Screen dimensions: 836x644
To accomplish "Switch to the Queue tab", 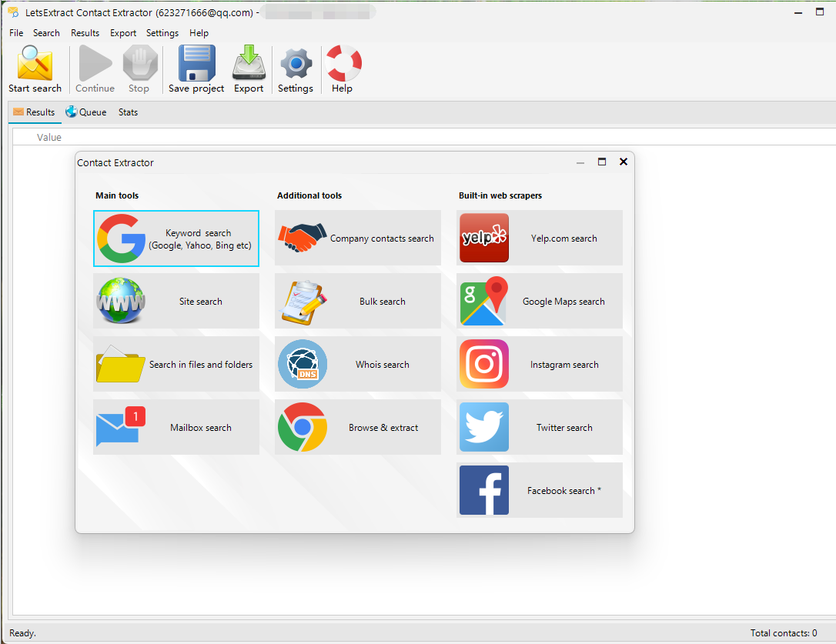I will pyautogui.click(x=86, y=112).
